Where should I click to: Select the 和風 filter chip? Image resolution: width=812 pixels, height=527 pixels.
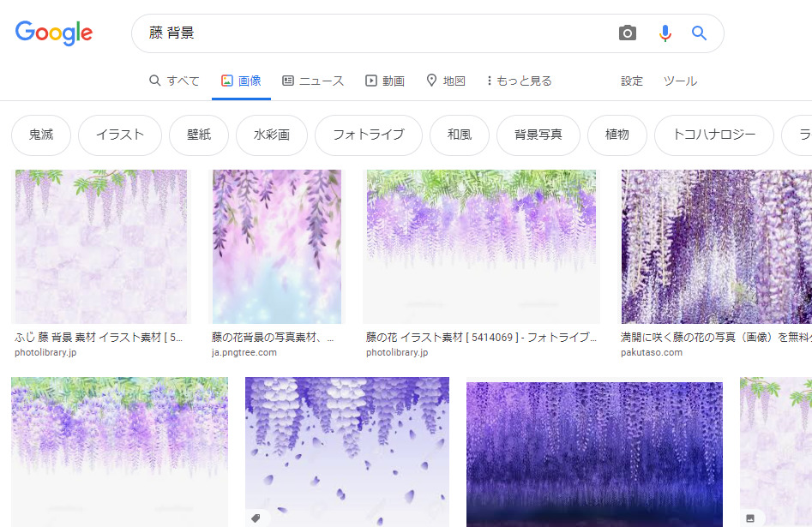coord(460,135)
